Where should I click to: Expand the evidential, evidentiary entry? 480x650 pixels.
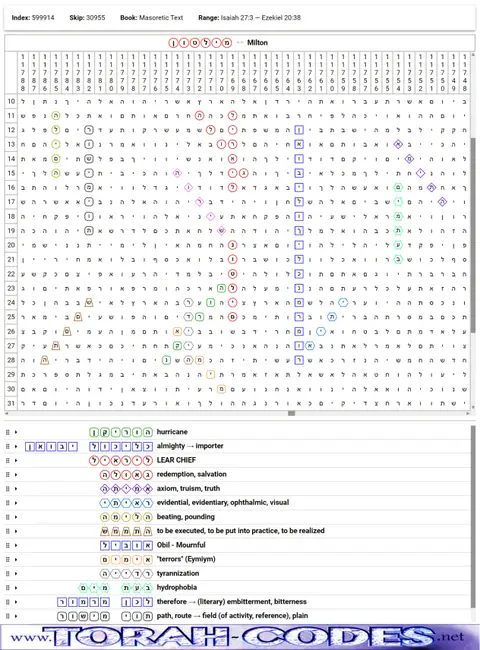16,503
